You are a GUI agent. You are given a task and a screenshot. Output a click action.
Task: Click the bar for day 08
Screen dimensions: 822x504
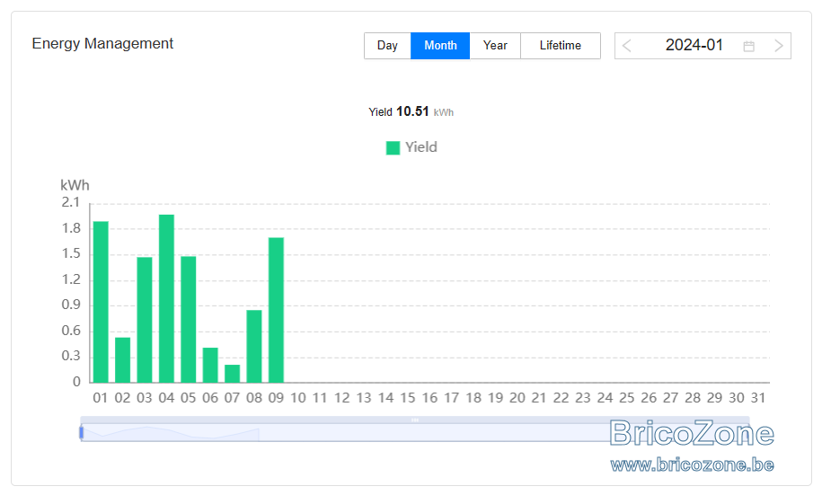254,346
